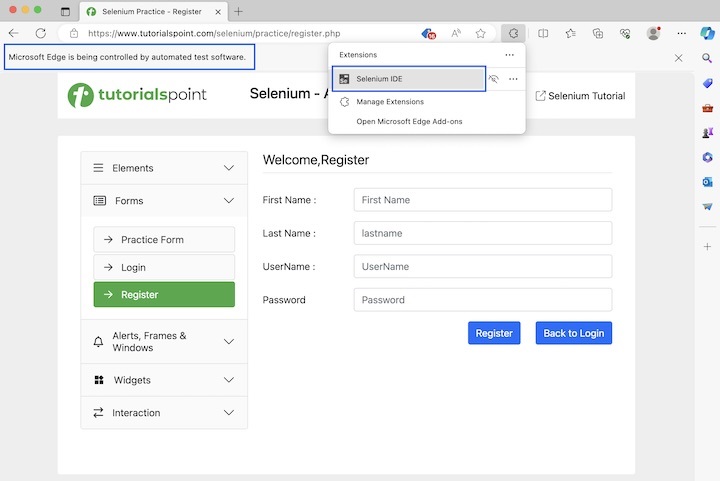This screenshot has width=720, height=481.
Task: Click the Copilot icon in the toolbar
Action: pyautogui.click(x=707, y=33)
